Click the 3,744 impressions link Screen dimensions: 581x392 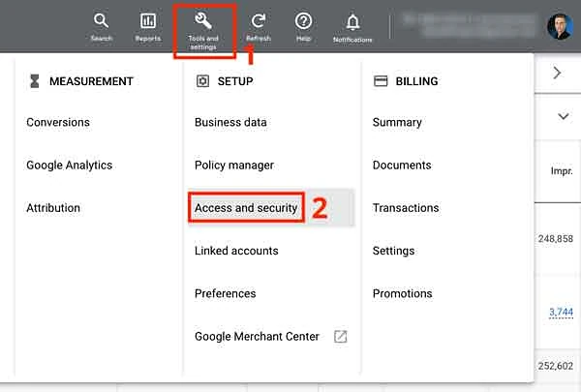coord(561,312)
